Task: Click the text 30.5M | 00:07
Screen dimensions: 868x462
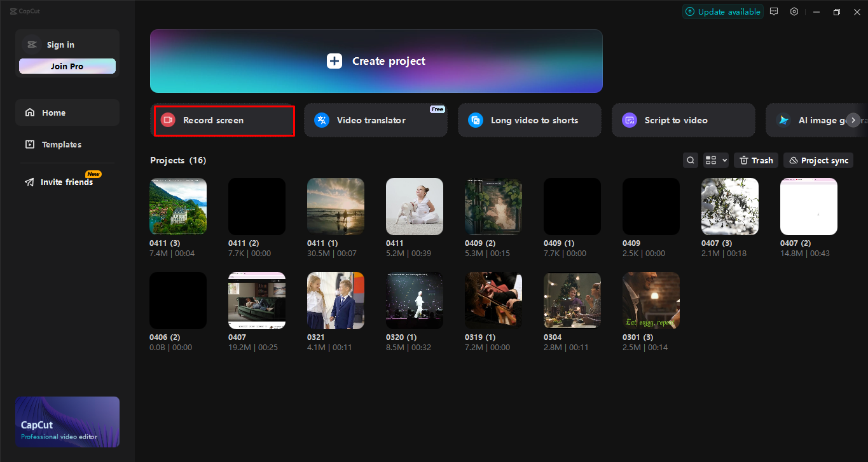Action: tap(332, 254)
